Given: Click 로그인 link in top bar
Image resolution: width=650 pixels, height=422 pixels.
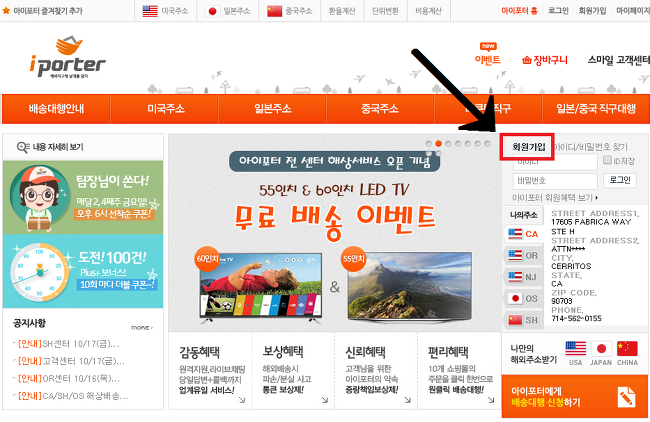Looking at the screenshot, I should click(x=558, y=11).
